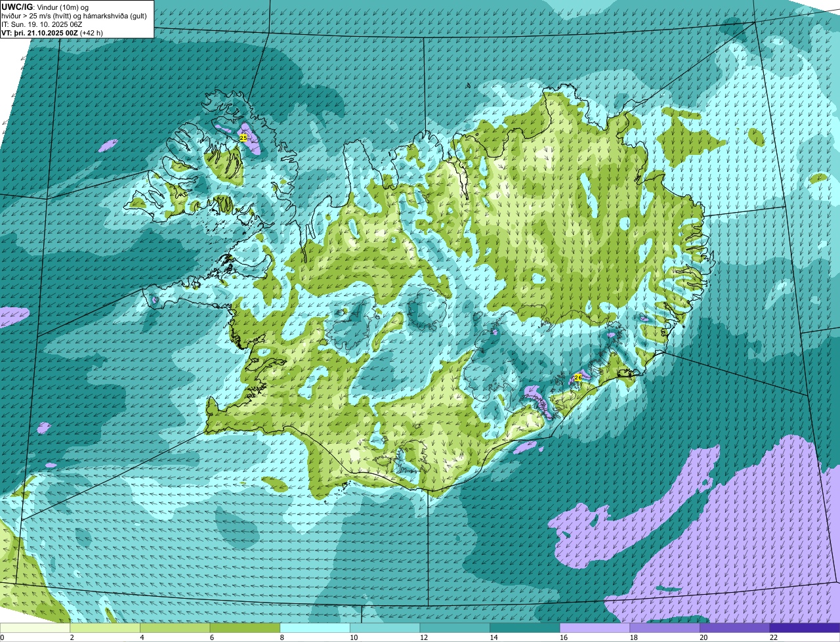Click the legend scale value 2
This screenshot has width=840, height=642.
(x=72, y=637)
